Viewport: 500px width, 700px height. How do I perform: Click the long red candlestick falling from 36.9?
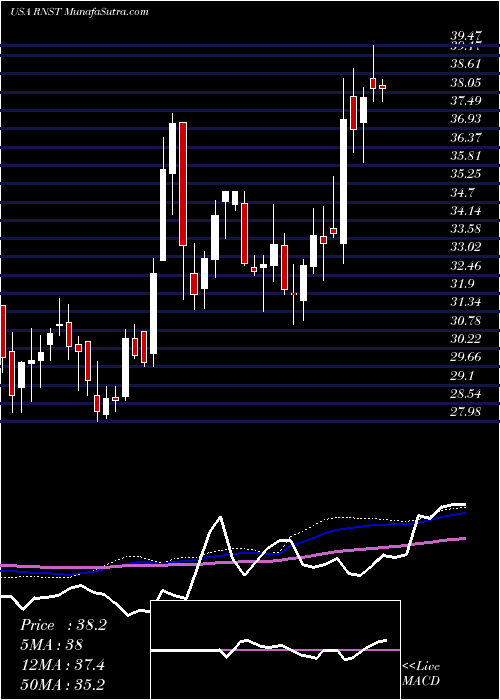pos(183,183)
